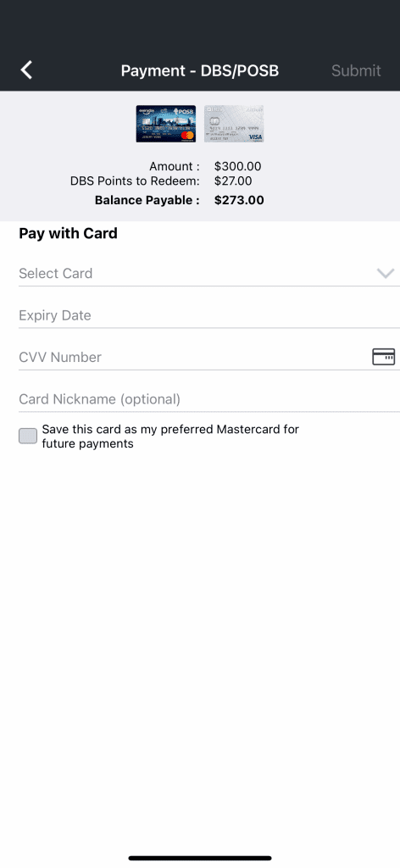Tap the Pay with Card heading
This screenshot has height=868, width=400.
68,234
